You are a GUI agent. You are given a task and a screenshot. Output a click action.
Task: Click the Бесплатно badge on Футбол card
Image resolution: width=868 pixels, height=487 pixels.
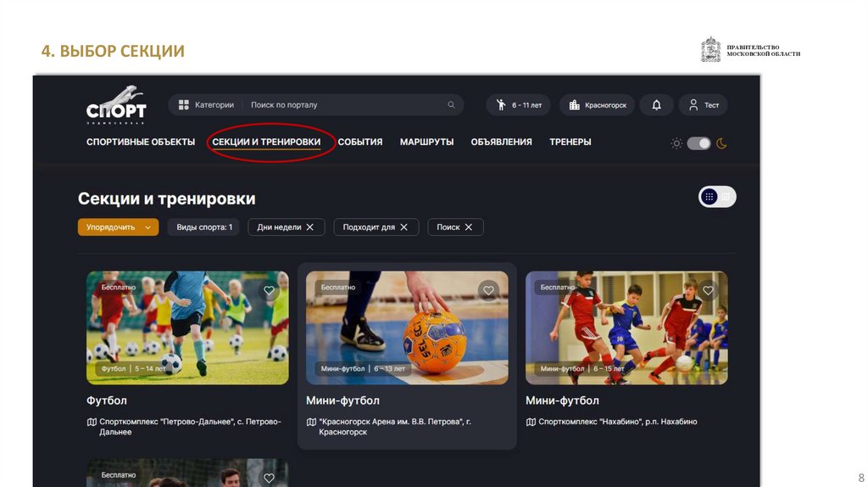tap(119, 287)
